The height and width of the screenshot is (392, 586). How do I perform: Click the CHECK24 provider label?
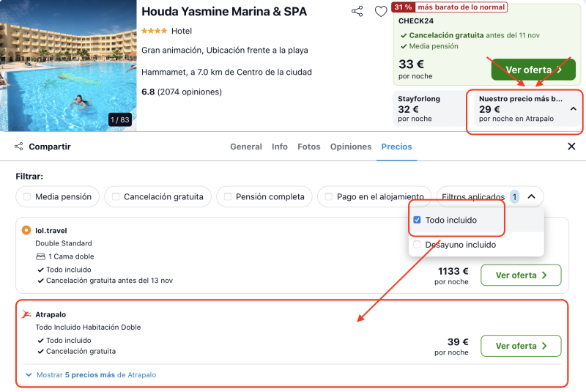tap(416, 21)
